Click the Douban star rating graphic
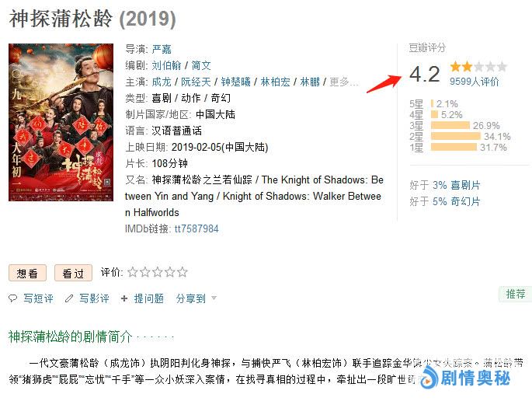532x401 pixels. pos(478,67)
